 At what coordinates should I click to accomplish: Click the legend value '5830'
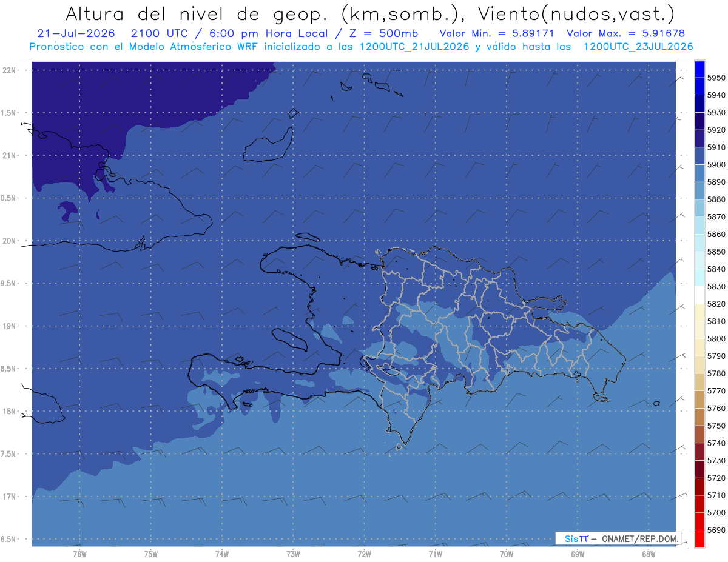click(x=716, y=287)
